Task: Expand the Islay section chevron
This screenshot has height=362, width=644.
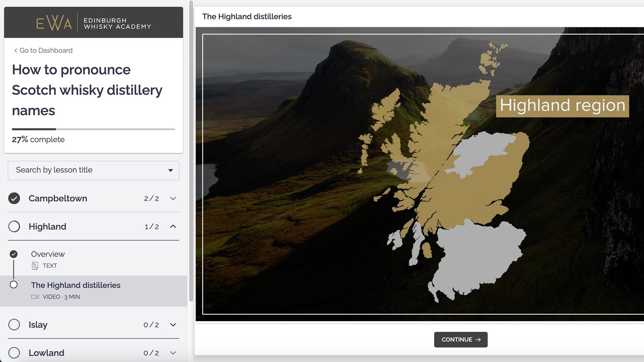Action: pos(173,325)
